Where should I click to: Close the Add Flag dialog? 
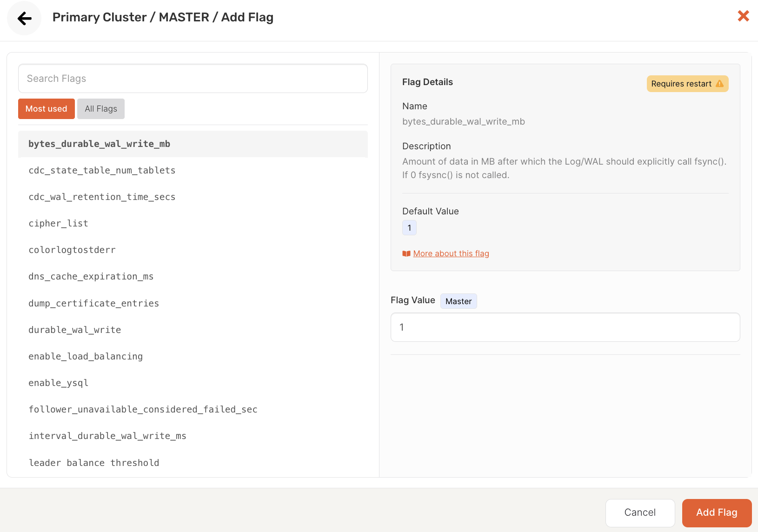point(743,16)
